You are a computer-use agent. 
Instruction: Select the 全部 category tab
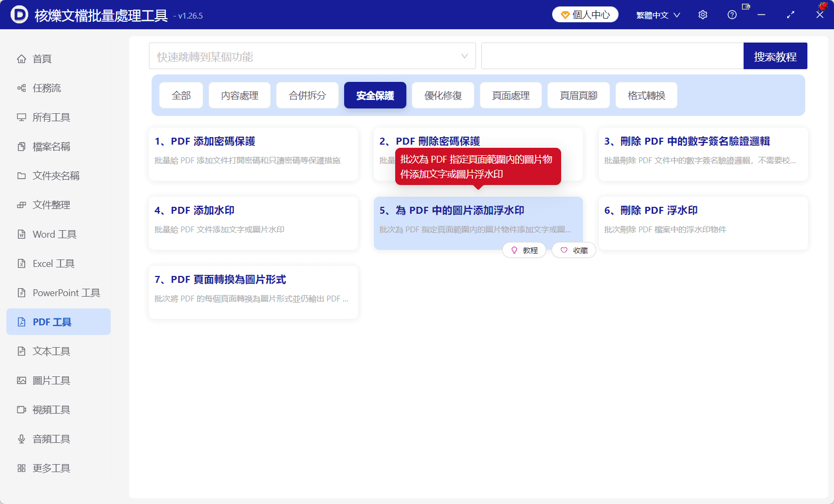point(181,95)
